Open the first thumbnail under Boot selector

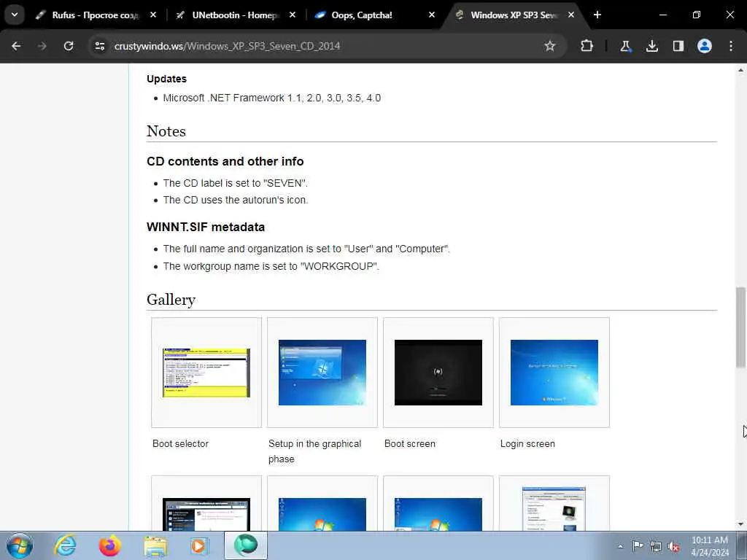tap(206, 514)
